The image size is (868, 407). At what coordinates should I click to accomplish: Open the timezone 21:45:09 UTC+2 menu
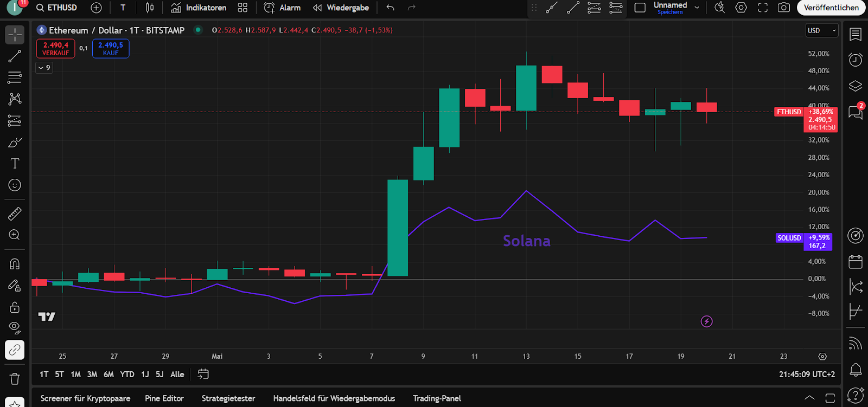point(807,374)
